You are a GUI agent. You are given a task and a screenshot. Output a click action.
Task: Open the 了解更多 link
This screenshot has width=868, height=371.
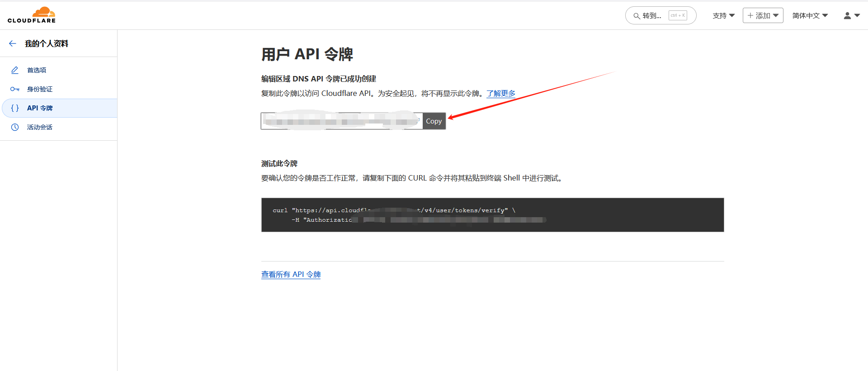tap(500, 94)
